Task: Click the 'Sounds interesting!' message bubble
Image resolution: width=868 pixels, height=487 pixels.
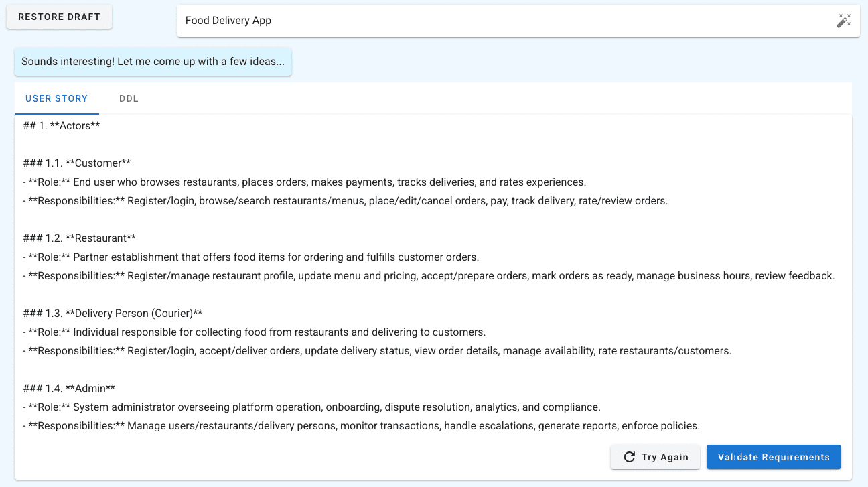Action: click(153, 62)
